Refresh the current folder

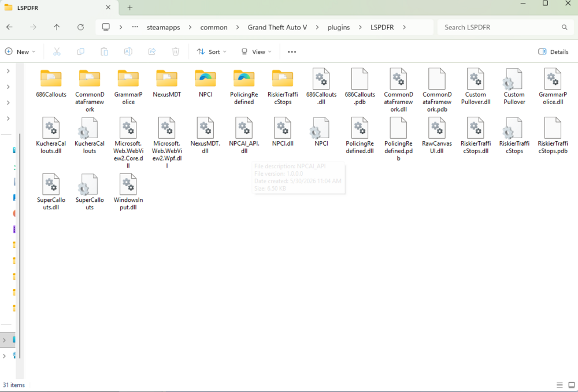(x=80, y=27)
